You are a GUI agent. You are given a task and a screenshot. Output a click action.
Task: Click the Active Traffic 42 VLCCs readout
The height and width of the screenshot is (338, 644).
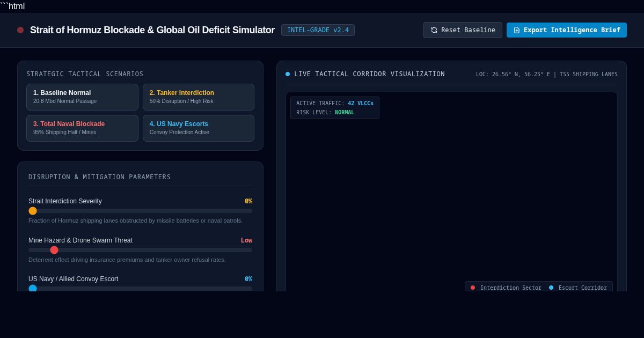(335, 104)
